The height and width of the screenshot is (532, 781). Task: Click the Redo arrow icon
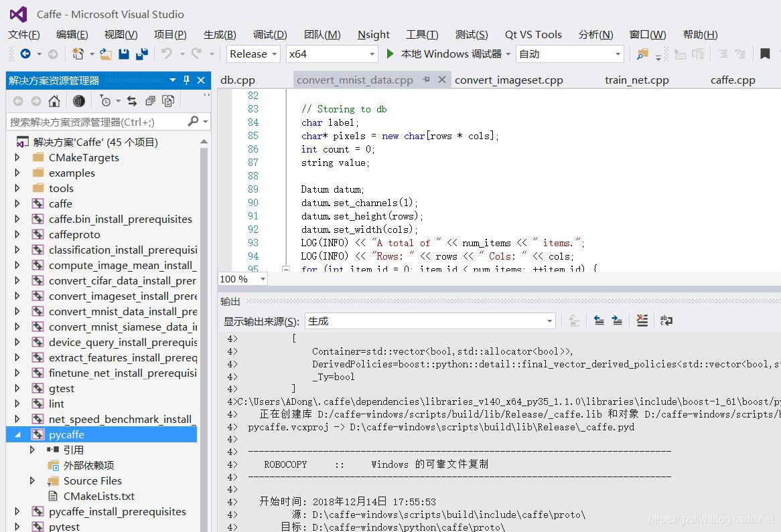(197, 54)
